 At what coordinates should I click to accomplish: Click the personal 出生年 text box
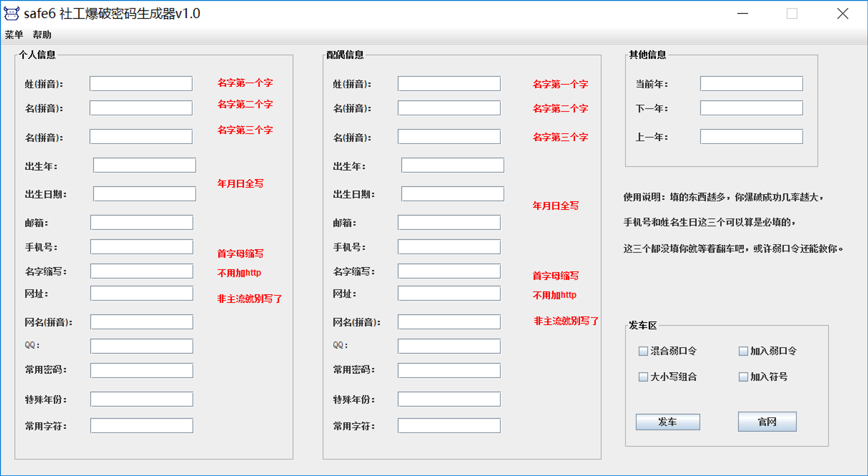[x=145, y=165]
